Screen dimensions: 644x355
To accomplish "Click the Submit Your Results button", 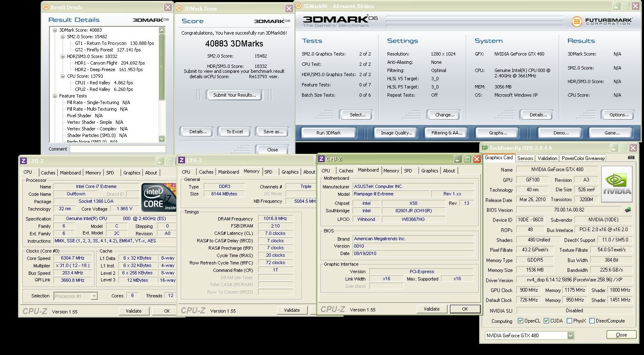I will point(235,95).
